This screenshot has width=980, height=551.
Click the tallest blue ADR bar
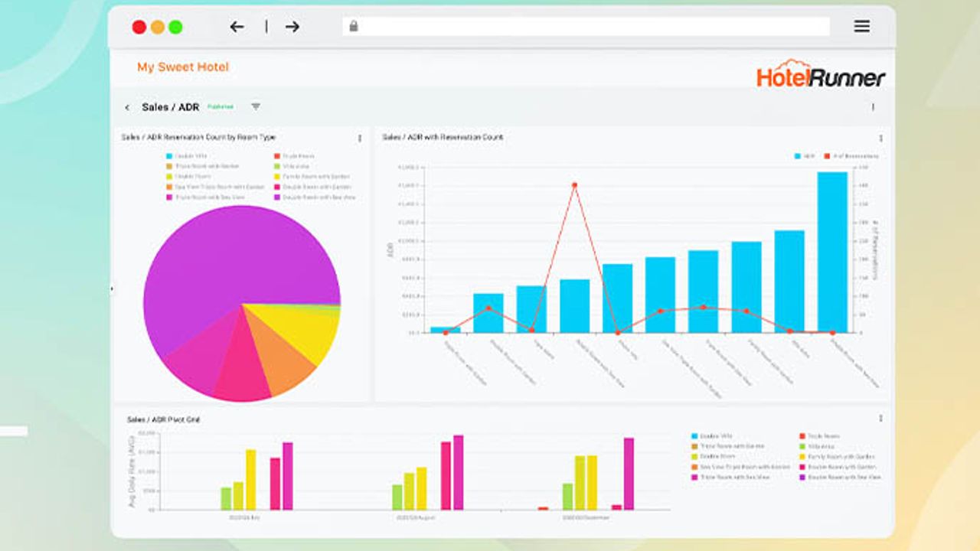(x=832, y=253)
